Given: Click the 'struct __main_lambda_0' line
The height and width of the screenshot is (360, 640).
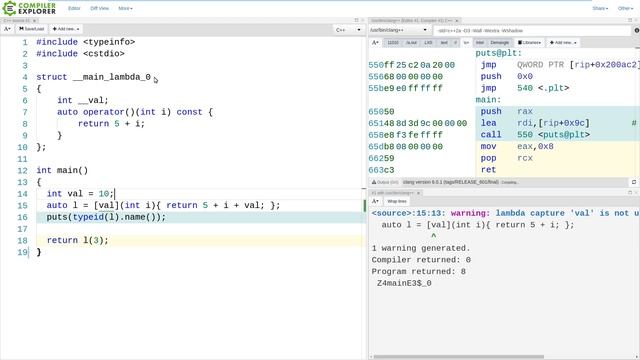Looking at the screenshot, I should (93, 77).
